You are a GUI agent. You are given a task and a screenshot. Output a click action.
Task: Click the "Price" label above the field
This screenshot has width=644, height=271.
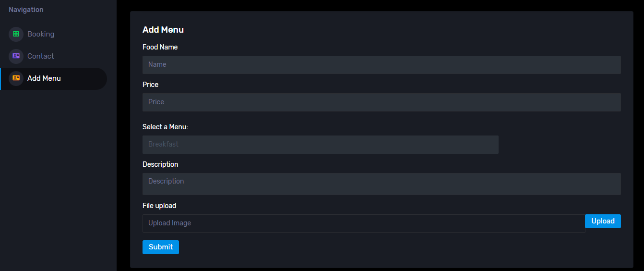click(x=150, y=85)
